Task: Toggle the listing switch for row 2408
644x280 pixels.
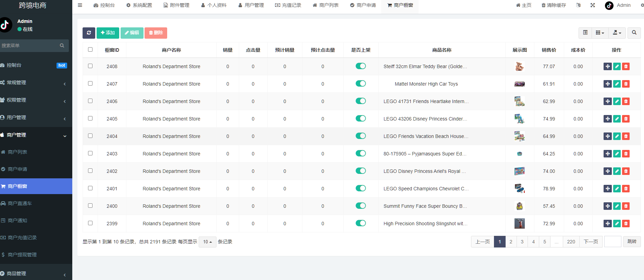Action: point(361,66)
